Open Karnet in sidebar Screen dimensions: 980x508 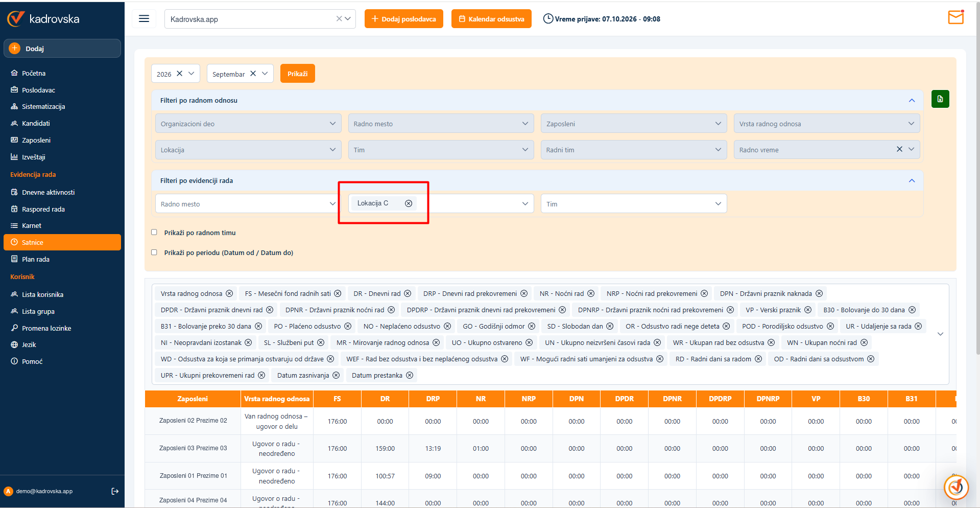point(31,225)
